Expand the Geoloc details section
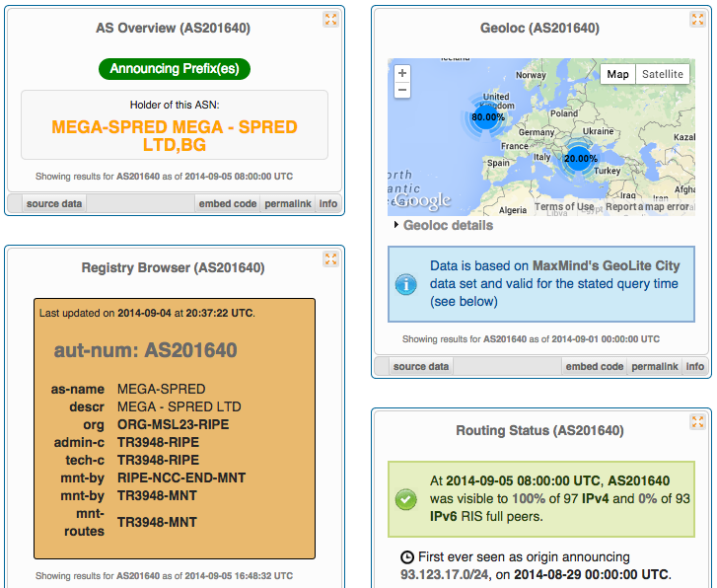This screenshot has height=588, width=717. tap(447, 225)
